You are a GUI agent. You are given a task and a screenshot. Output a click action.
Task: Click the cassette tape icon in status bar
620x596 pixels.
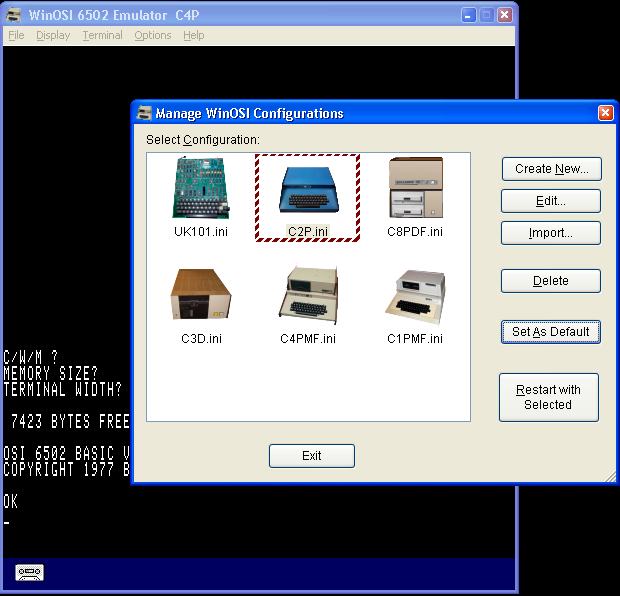(x=30, y=573)
